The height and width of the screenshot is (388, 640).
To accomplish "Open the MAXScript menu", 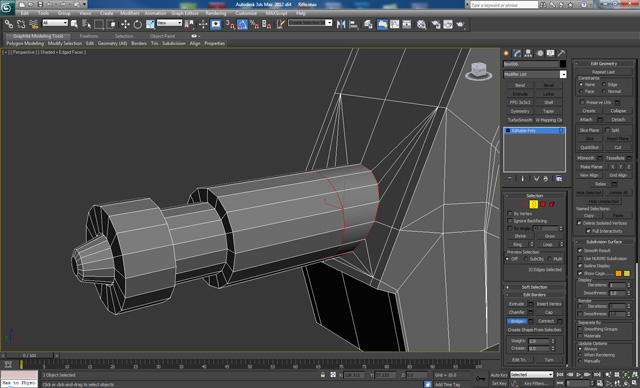I will [276, 13].
